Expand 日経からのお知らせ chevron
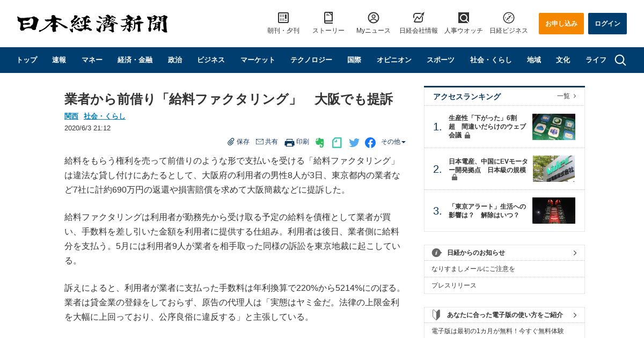This screenshot has width=644, height=338. tap(575, 253)
